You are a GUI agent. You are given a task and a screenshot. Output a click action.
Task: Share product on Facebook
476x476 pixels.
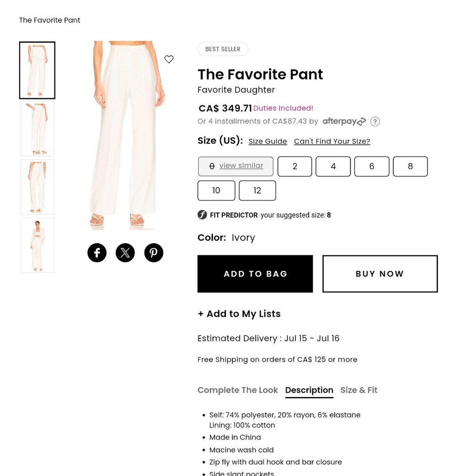[x=97, y=252]
